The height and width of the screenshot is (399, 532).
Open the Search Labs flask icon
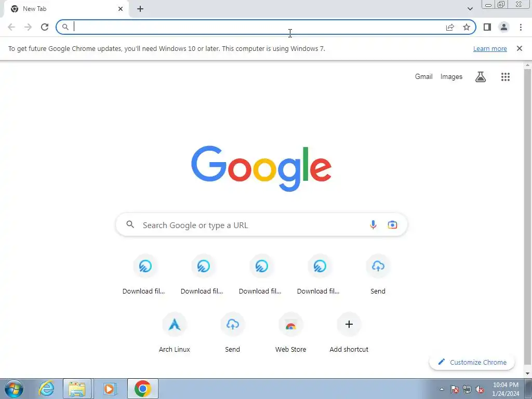tap(481, 77)
